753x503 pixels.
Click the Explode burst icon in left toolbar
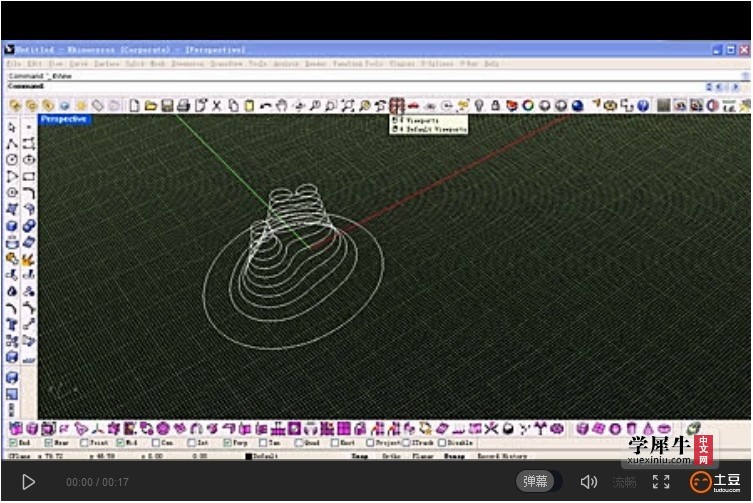29,259
